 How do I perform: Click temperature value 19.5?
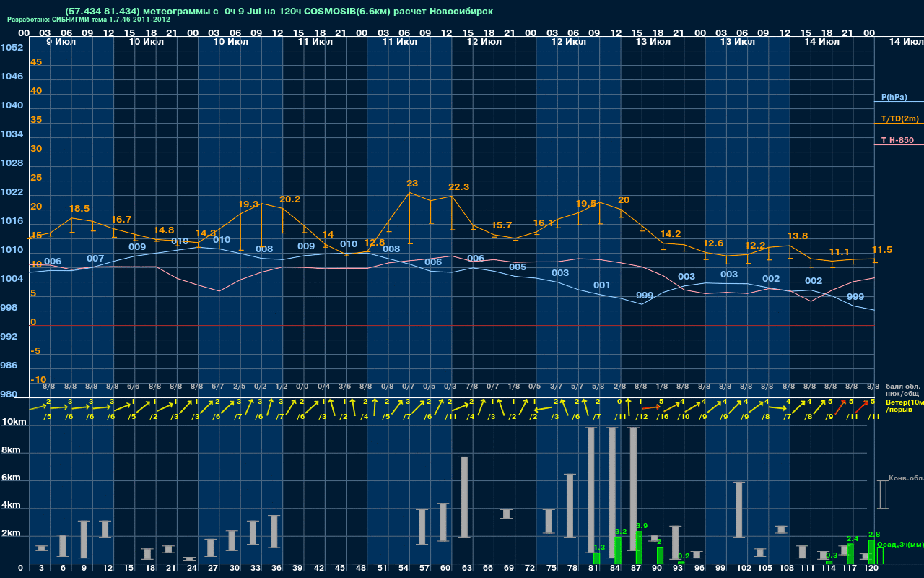click(x=586, y=203)
